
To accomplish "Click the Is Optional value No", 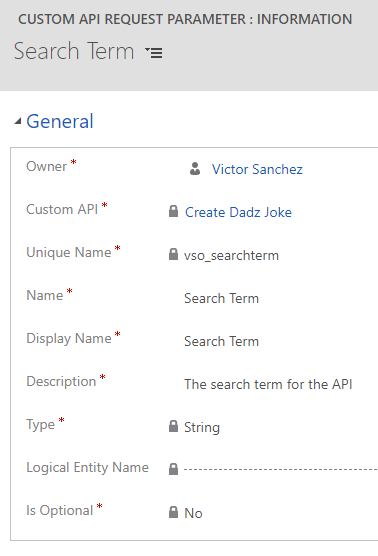I will coord(193,513).
